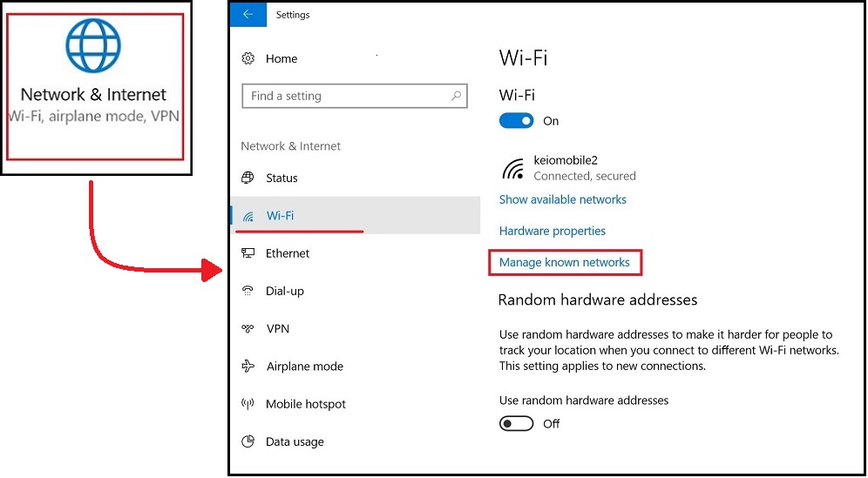Click the Find a setting search box
This screenshot has width=868, height=478.
pos(349,96)
